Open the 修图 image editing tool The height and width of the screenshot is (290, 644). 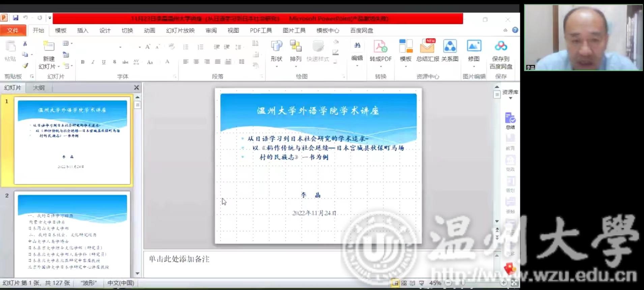[x=474, y=47]
